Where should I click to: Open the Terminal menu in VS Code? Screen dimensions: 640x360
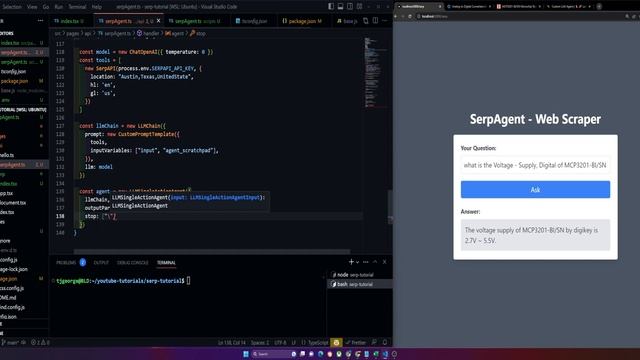click(77, 7)
